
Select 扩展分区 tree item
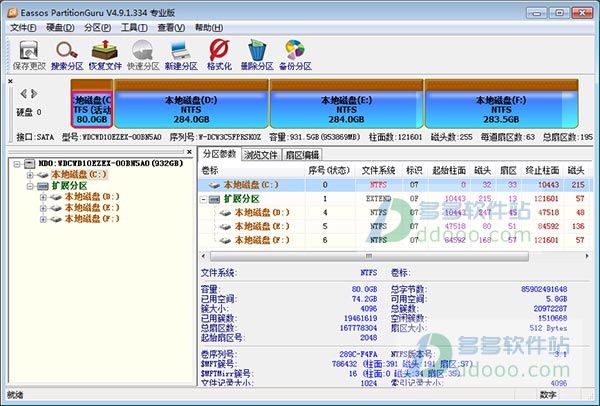[x=70, y=186]
